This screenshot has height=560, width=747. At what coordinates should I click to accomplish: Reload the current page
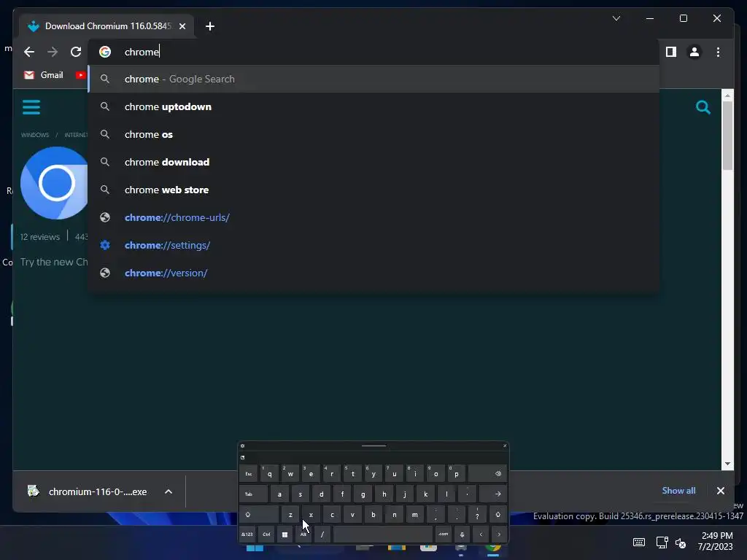[x=76, y=52]
